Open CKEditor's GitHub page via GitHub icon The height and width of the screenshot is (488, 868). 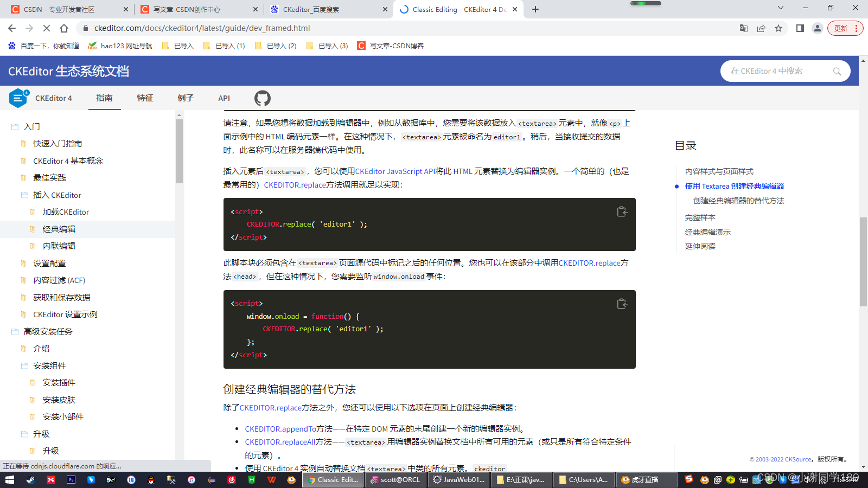coord(263,98)
